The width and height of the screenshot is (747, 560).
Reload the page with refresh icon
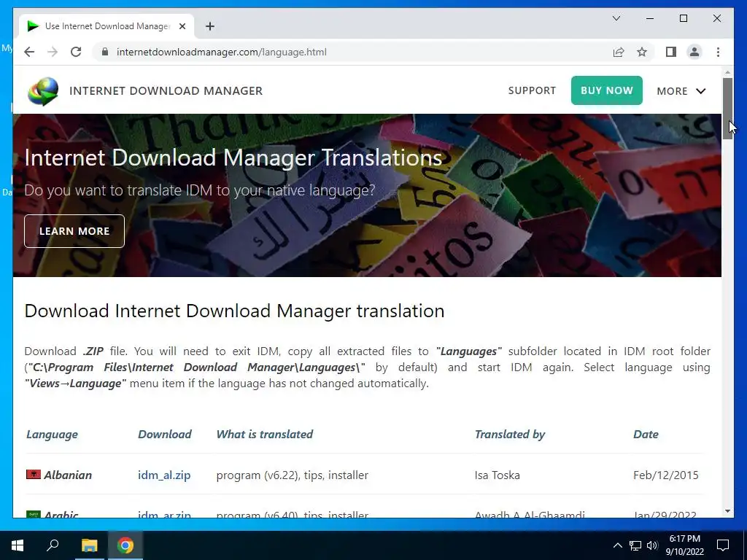pos(76,52)
